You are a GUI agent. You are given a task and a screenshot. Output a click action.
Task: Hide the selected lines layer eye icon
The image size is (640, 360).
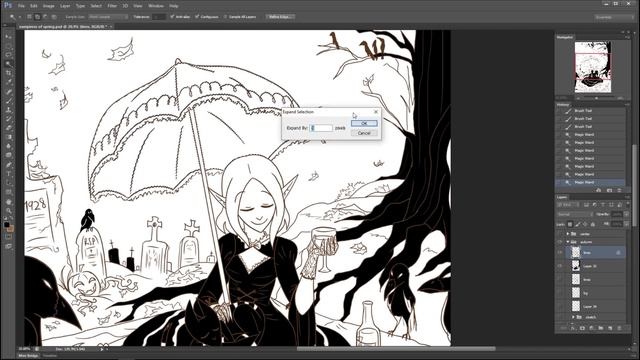560,253
